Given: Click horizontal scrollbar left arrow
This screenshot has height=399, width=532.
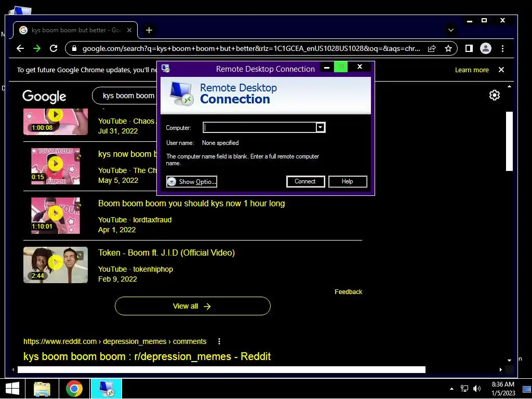Looking at the screenshot, I should (x=13, y=369).
